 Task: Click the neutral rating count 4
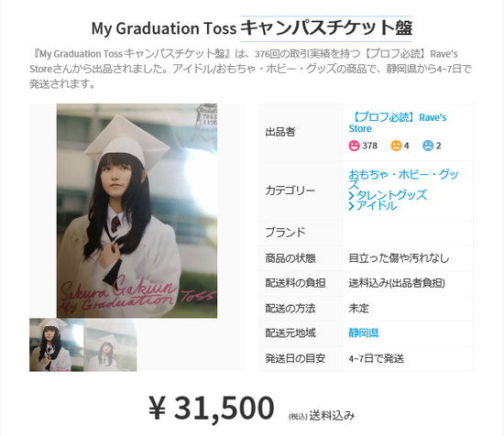pos(406,146)
